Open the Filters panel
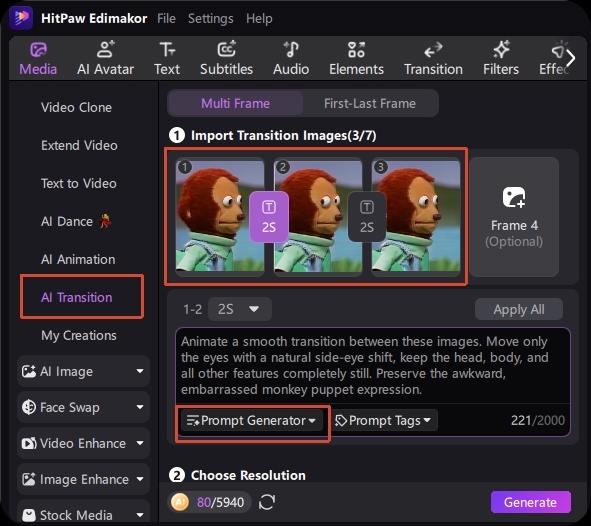The image size is (591, 526). coord(501,59)
